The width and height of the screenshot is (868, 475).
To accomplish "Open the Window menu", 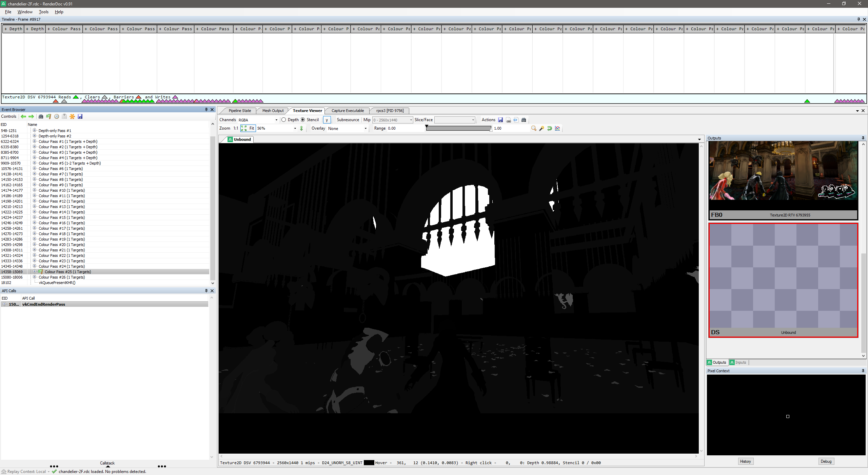I will click(x=25, y=12).
